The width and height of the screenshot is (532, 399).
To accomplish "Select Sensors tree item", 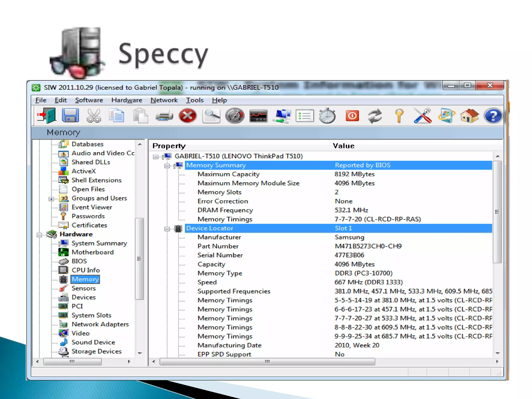I will (84, 288).
